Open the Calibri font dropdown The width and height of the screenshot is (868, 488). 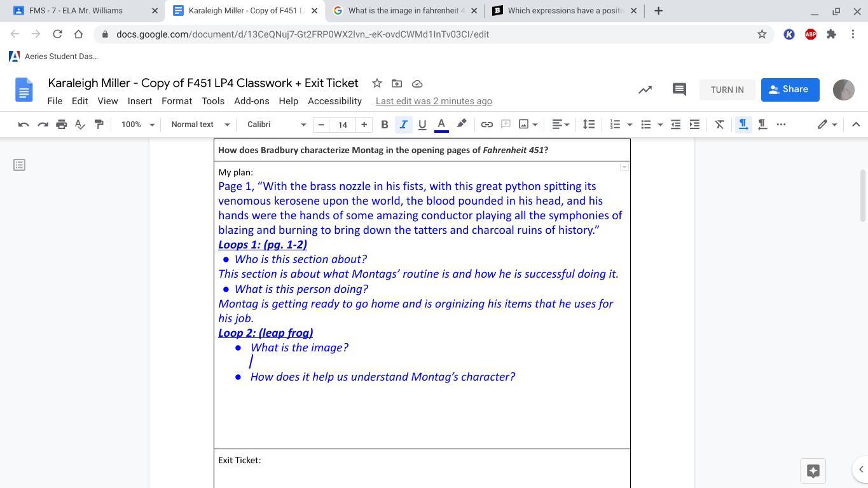(276, 125)
